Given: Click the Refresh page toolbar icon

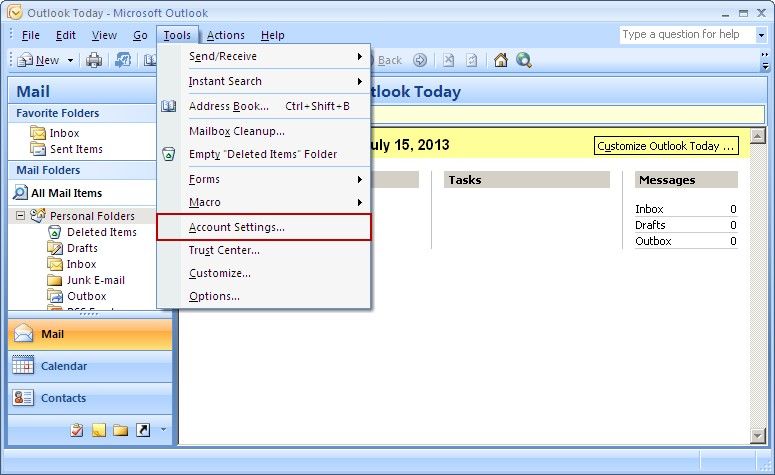Looking at the screenshot, I should click(x=472, y=60).
